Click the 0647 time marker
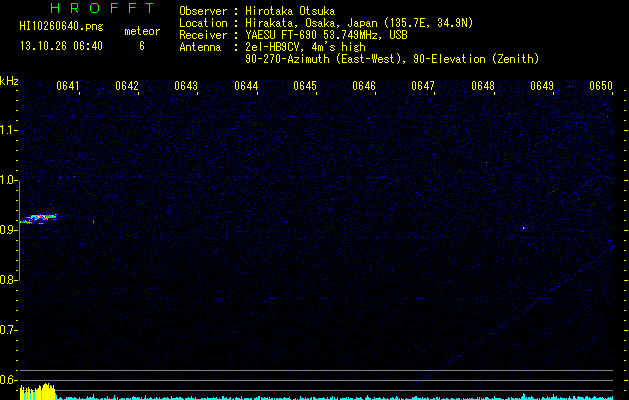This screenshot has height=400, width=629. (423, 86)
